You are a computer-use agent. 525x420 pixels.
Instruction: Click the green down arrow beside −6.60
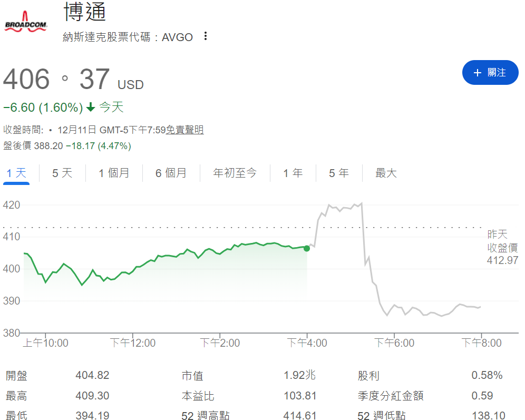point(91,106)
